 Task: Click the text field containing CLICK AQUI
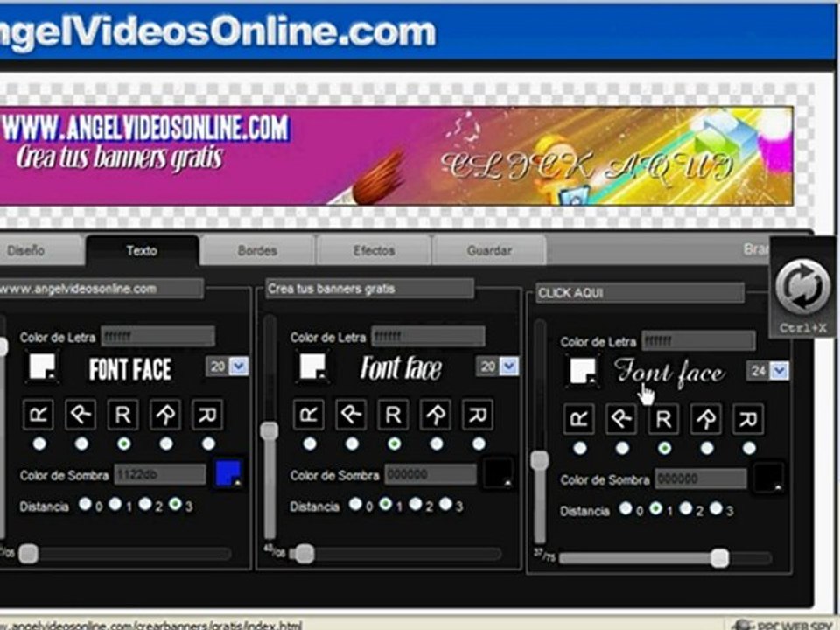click(x=640, y=293)
